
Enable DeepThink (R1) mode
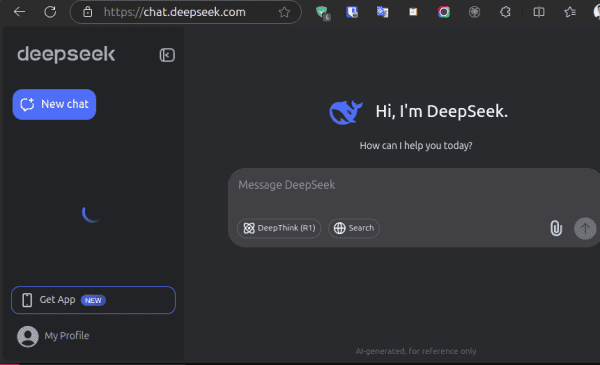tap(279, 228)
